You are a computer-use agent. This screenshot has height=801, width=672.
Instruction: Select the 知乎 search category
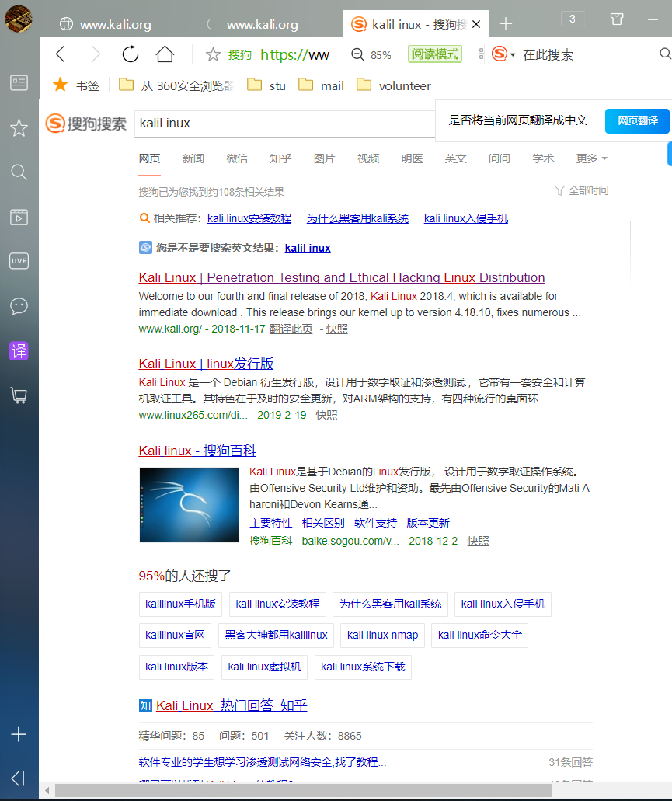280,158
